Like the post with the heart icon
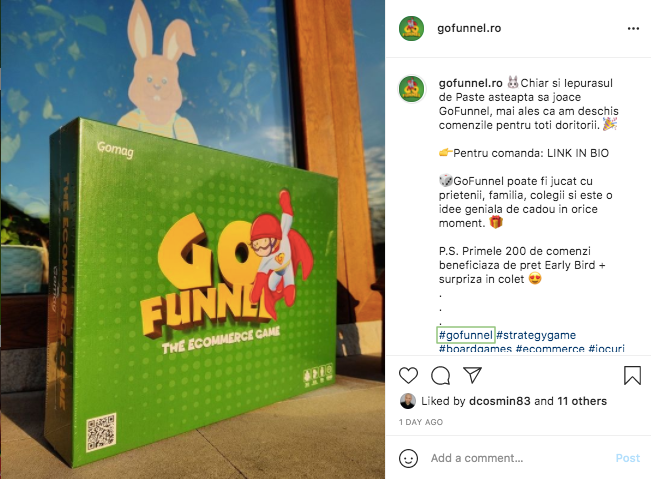651x479 pixels. tap(408, 375)
